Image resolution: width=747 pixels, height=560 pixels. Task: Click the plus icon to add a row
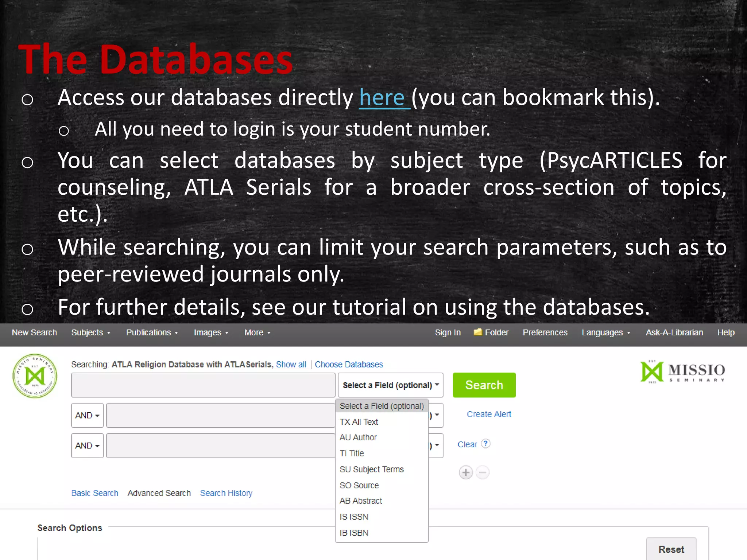click(x=466, y=472)
